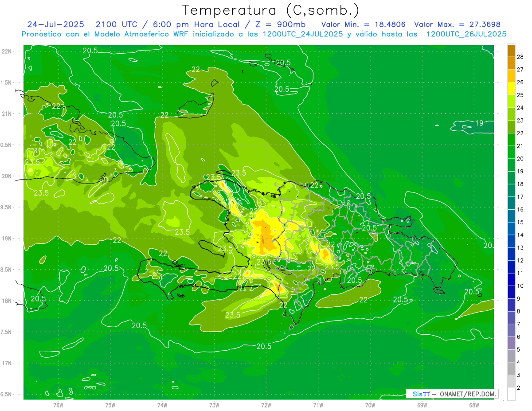Click the "1200UTC_24JUL2025" initialization time text
The image size is (532, 411).
[x=303, y=34]
